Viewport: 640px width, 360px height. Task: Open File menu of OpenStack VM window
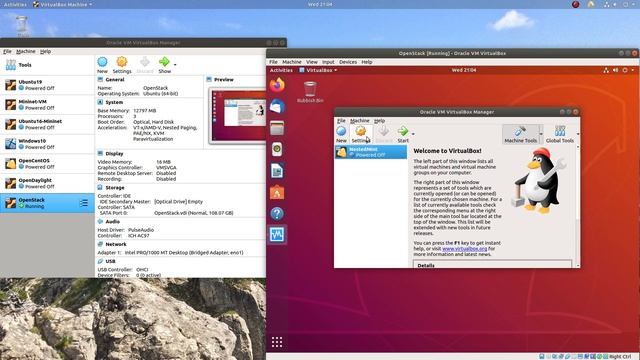click(x=273, y=62)
